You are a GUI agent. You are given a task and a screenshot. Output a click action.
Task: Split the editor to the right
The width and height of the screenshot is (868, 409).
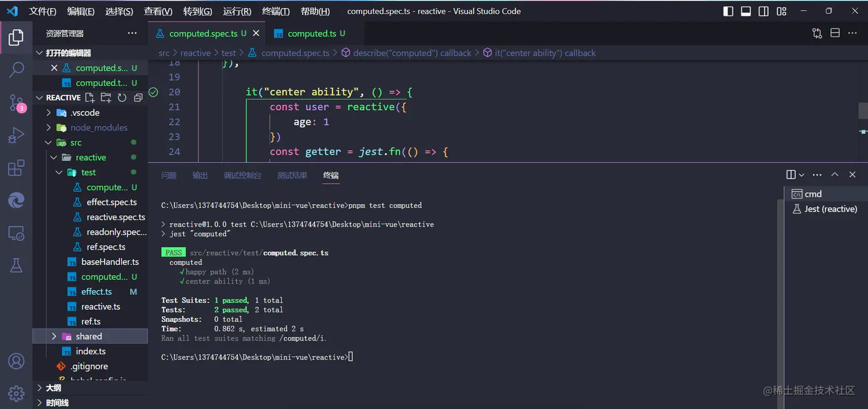(x=835, y=33)
